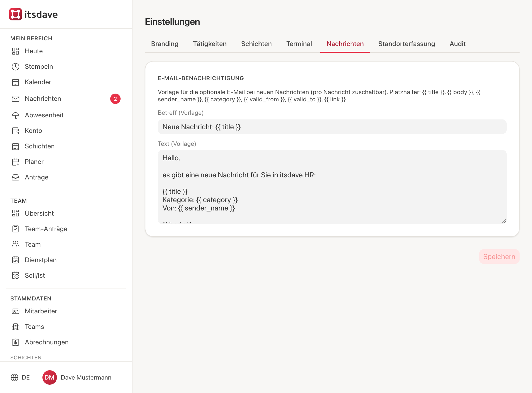Screen dimensions: 532x393
Task: Click the Teams building icon
Action: 16,327
